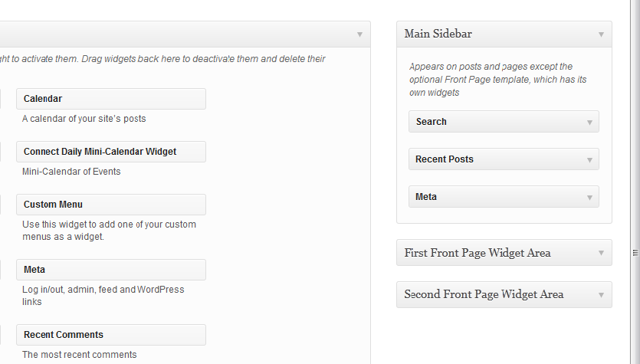Select Connect Daily Mini-Calendar Widget
This screenshot has width=640, height=364.
(x=110, y=152)
